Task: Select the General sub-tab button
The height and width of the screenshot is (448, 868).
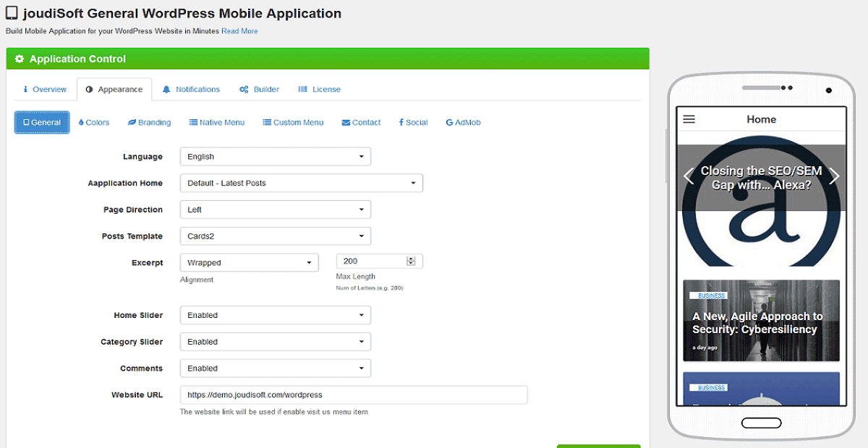Action: [x=42, y=123]
